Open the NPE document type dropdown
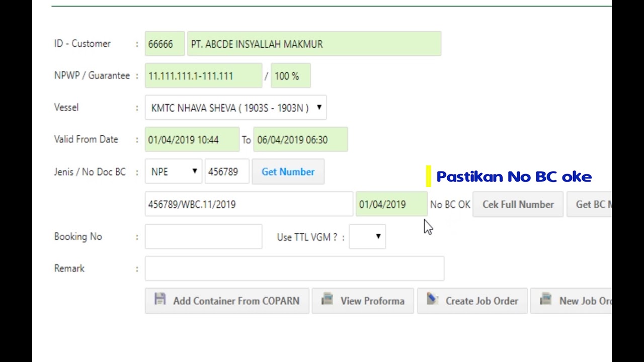The width and height of the screenshot is (644, 362). point(173,171)
